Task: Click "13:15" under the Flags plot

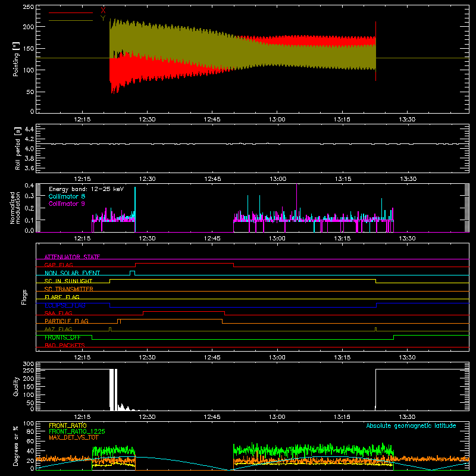Action: pyautogui.click(x=342, y=358)
